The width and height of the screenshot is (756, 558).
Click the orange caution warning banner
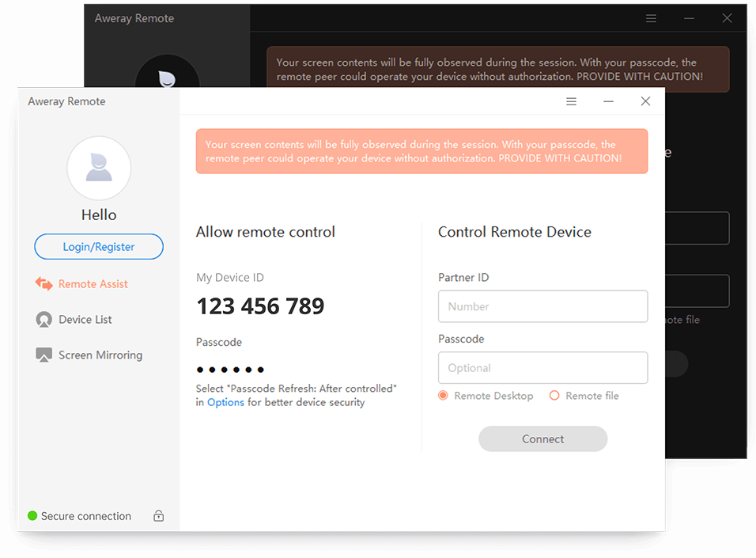tap(421, 151)
